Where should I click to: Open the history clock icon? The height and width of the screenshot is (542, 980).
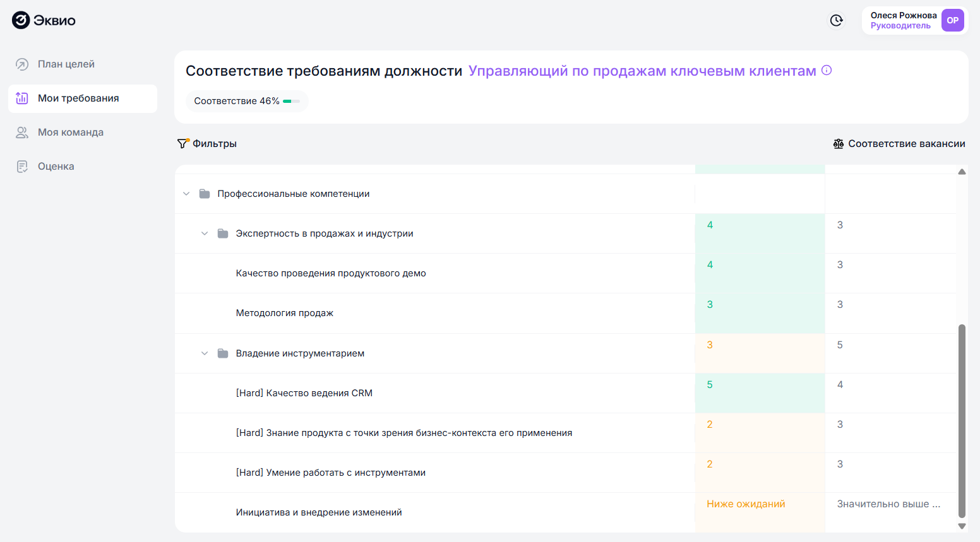click(837, 21)
